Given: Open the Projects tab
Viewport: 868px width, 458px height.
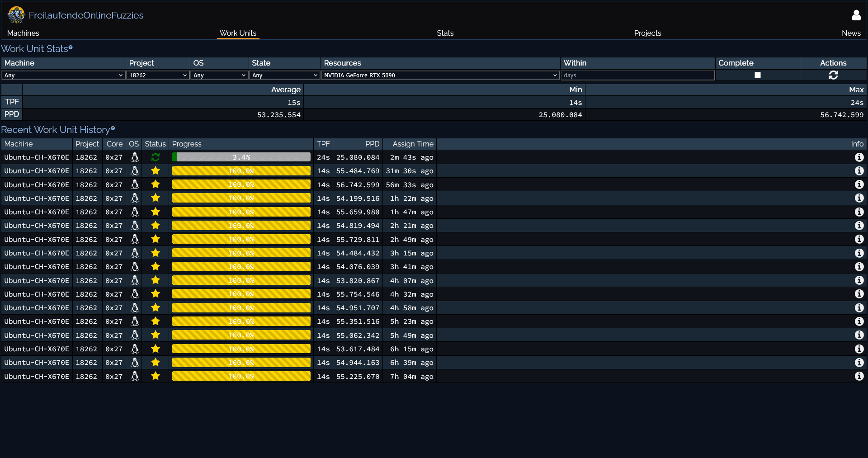Looking at the screenshot, I should click(x=647, y=33).
